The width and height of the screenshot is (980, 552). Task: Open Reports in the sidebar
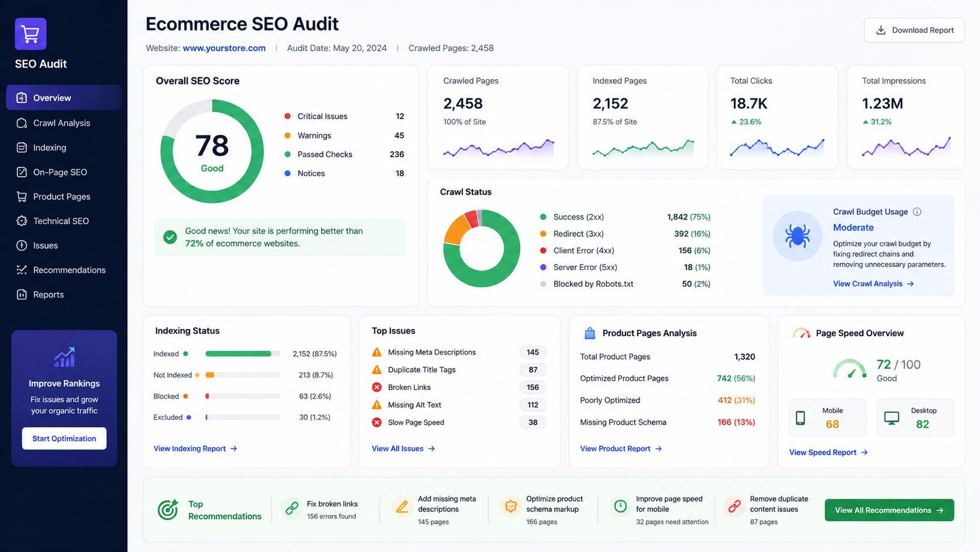point(64,294)
